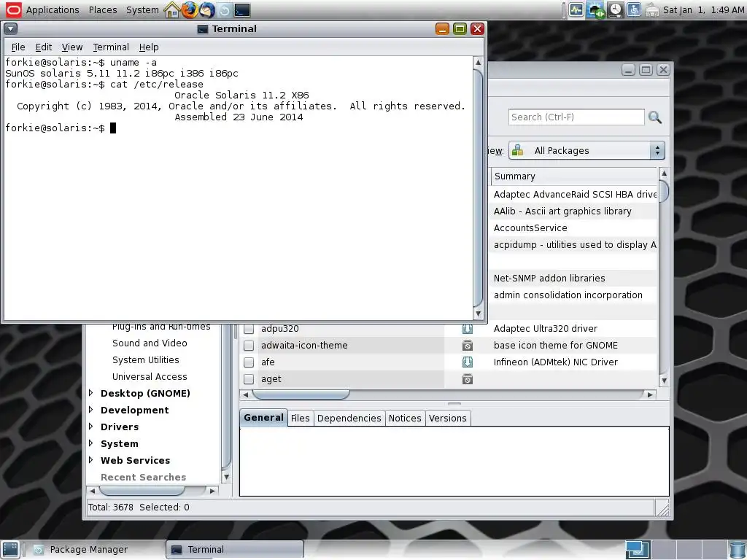Click the search magnifier icon in Package Manager

[655, 117]
